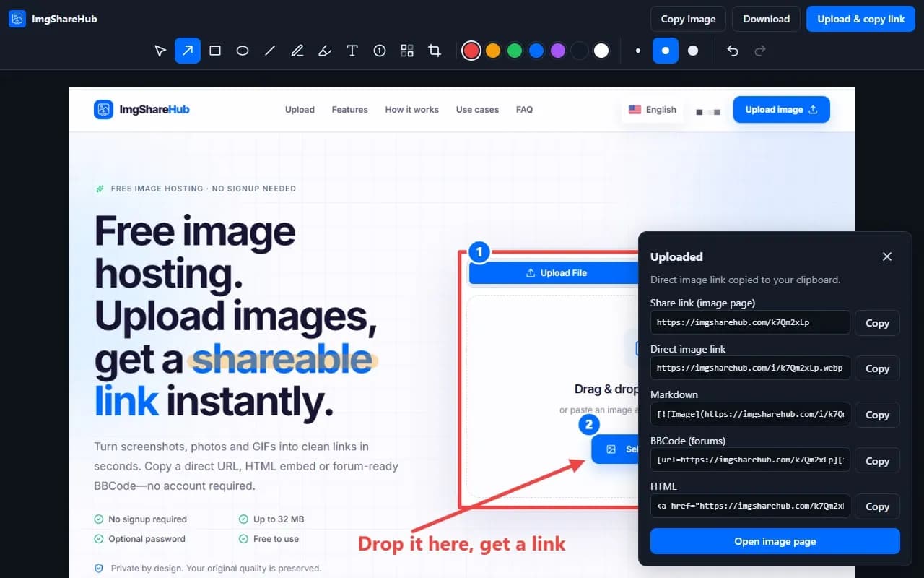The width and height of the screenshot is (924, 578).
Task: Copy the Share link (image page)
Action: pos(877,323)
